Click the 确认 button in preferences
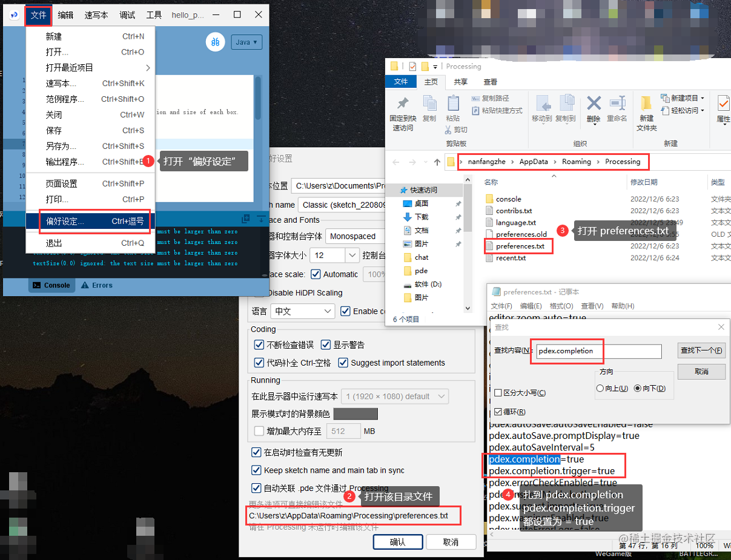The image size is (731, 560). pyautogui.click(x=398, y=542)
